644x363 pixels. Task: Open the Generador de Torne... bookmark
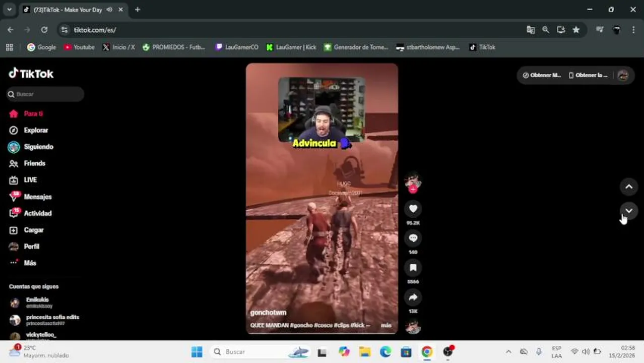pyautogui.click(x=356, y=47)
